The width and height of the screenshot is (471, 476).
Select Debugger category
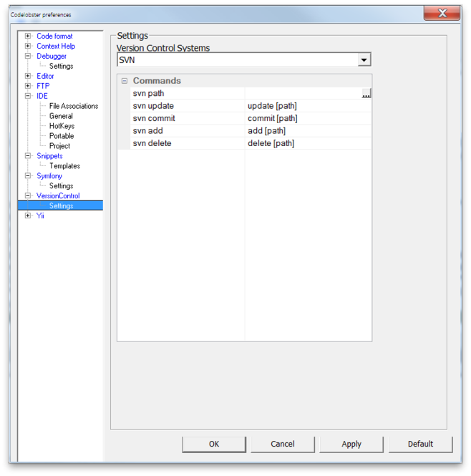click(x=52, y=56)
